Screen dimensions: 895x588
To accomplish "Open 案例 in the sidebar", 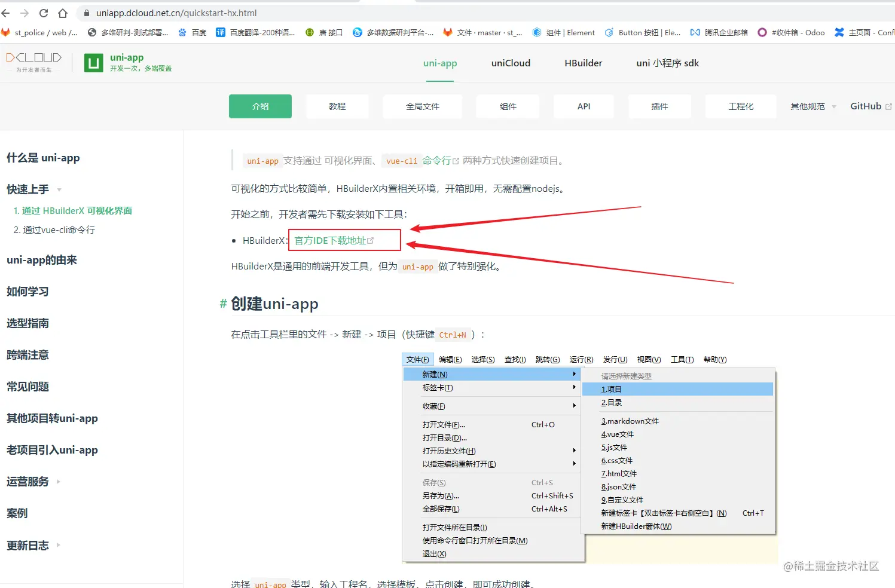I will coord(17,513).
